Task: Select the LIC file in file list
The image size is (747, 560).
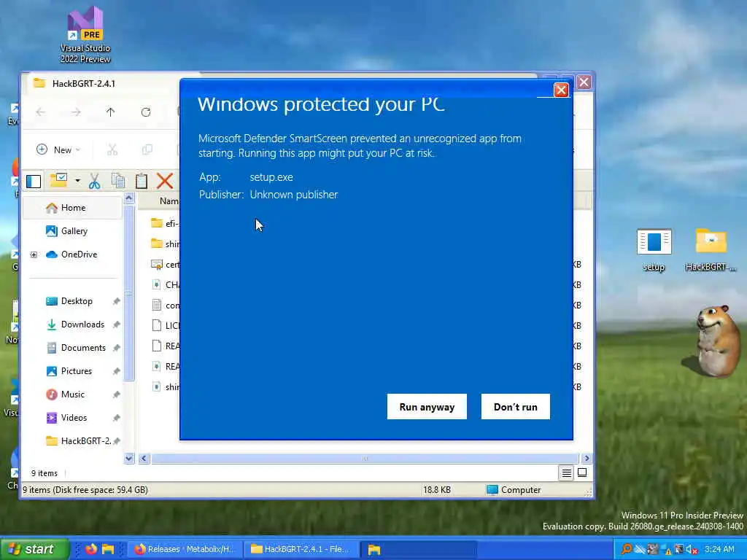Action: click(165, 326)
